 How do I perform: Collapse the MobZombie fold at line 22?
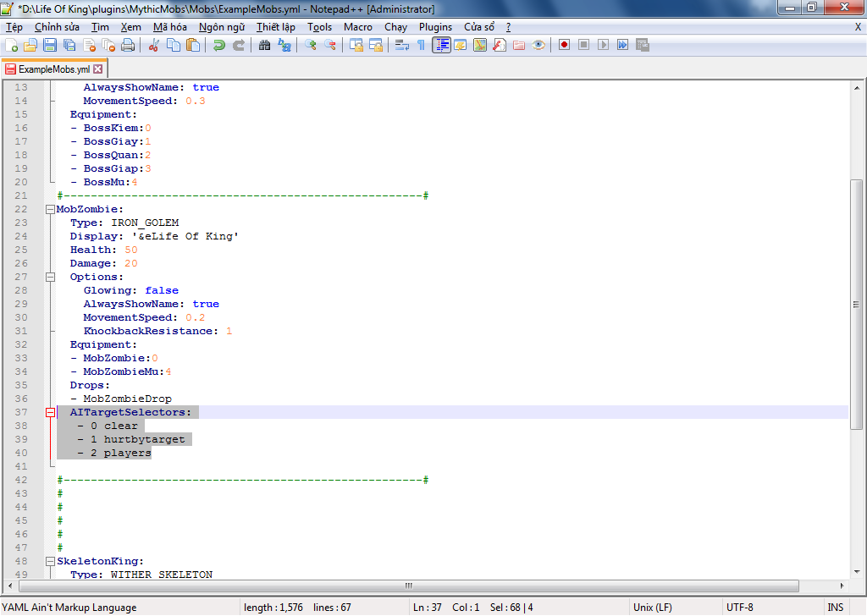[51, 209]
